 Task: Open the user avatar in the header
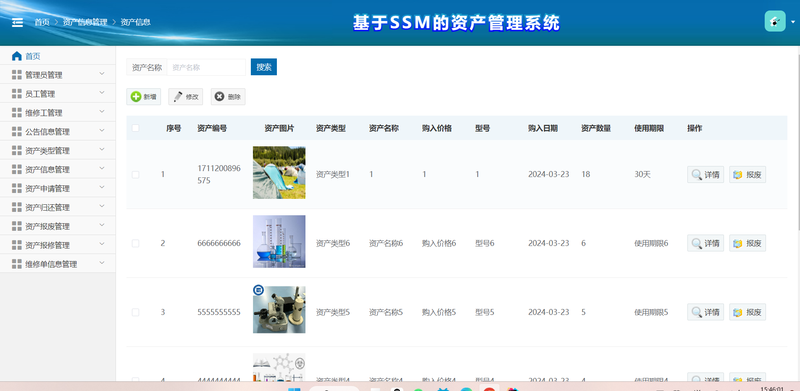(774, 21)
